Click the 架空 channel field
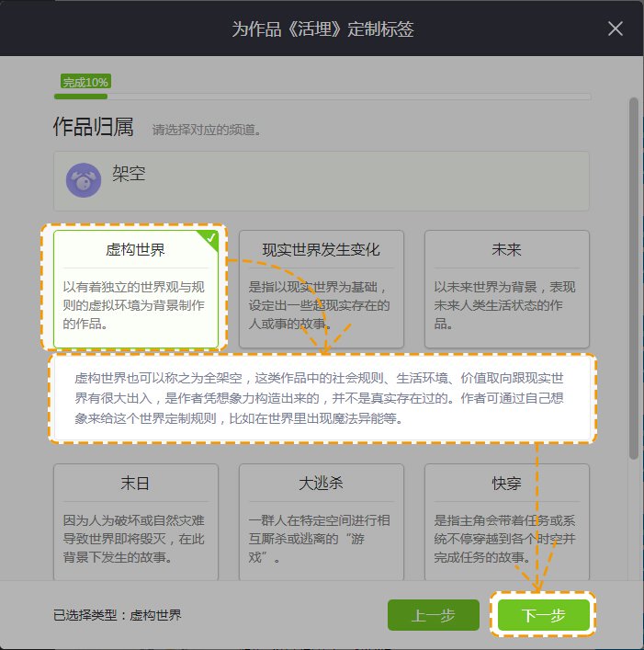The image size is (644, 650). (322, 180)
